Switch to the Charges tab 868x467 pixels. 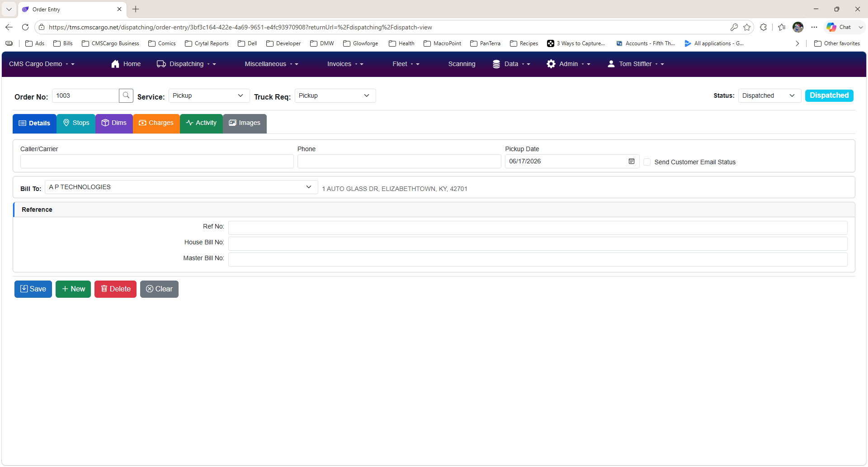[x=156, y=123]
